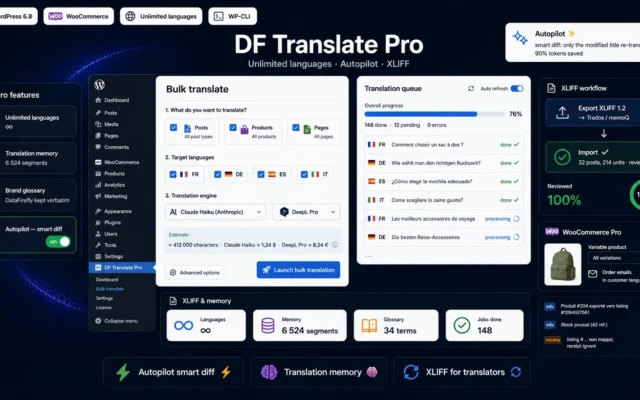Screen dimensions: 640x400
Task: Click the Brand glossary feature card
Action: 38,195
